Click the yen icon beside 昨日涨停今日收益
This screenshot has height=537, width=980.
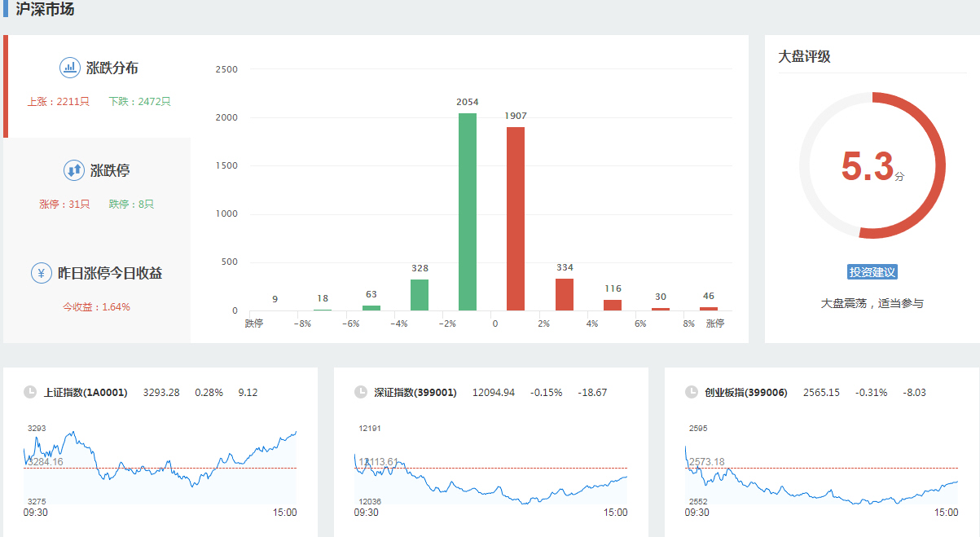pyautogui.click(x=42, y=273)
